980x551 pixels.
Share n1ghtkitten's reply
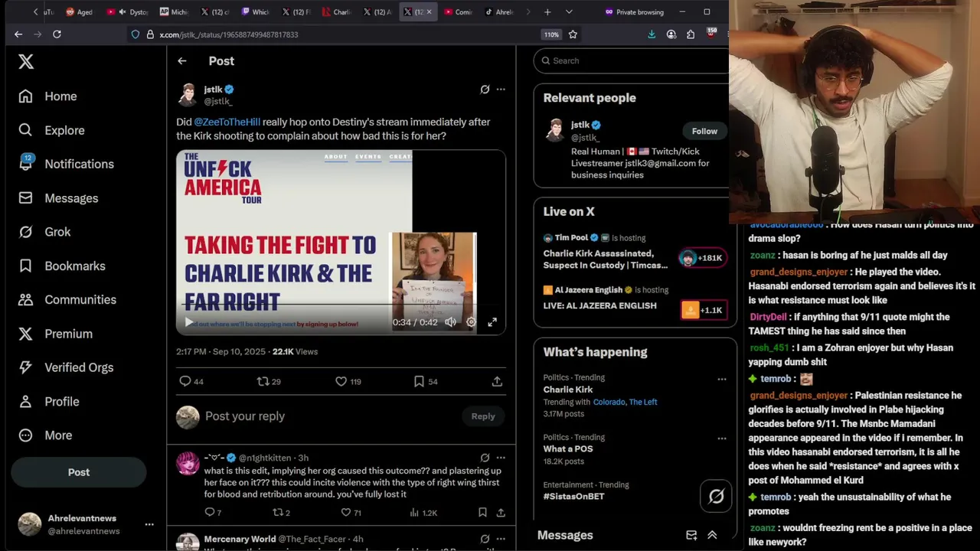(x=501, y=513)
